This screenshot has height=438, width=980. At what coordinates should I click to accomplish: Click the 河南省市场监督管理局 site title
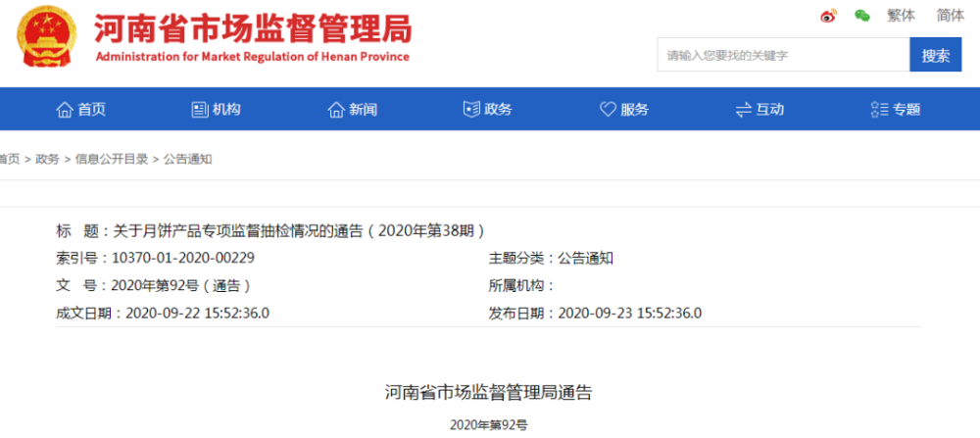click(253, 28)
